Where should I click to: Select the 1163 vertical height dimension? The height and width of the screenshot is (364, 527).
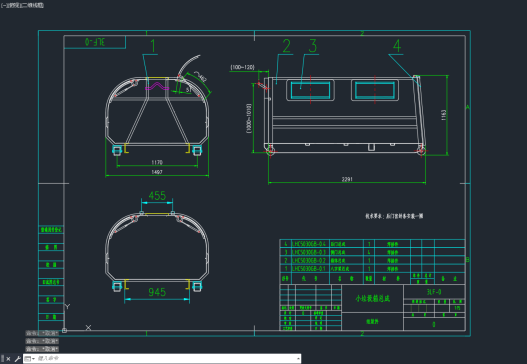[x=443, y=115]
